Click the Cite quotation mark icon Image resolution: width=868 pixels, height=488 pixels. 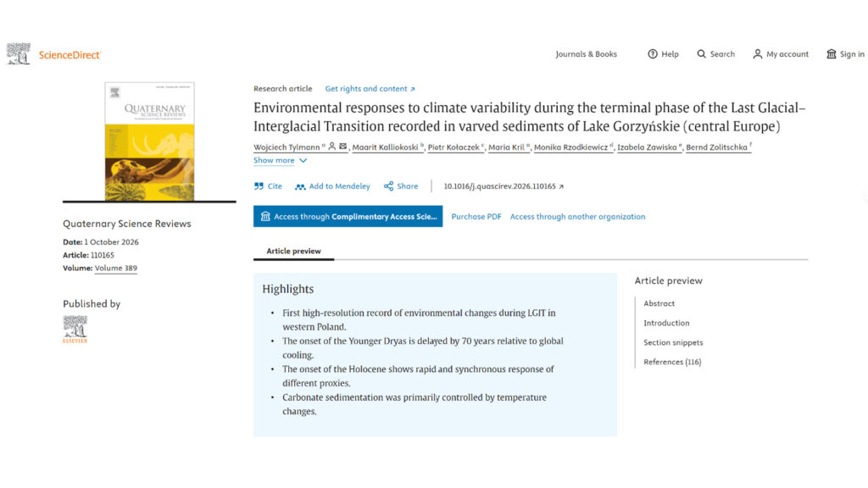point(259,186)
